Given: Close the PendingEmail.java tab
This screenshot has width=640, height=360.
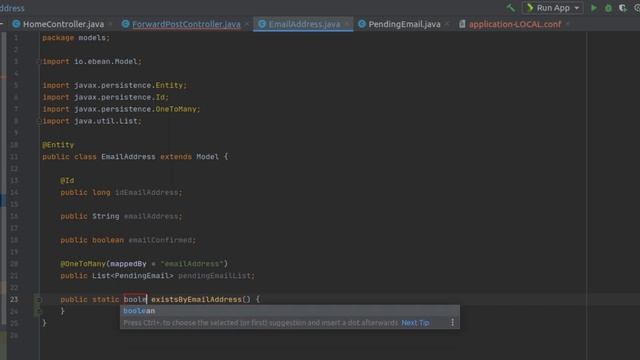Looking at the screenshot, I should coord(447,24).
